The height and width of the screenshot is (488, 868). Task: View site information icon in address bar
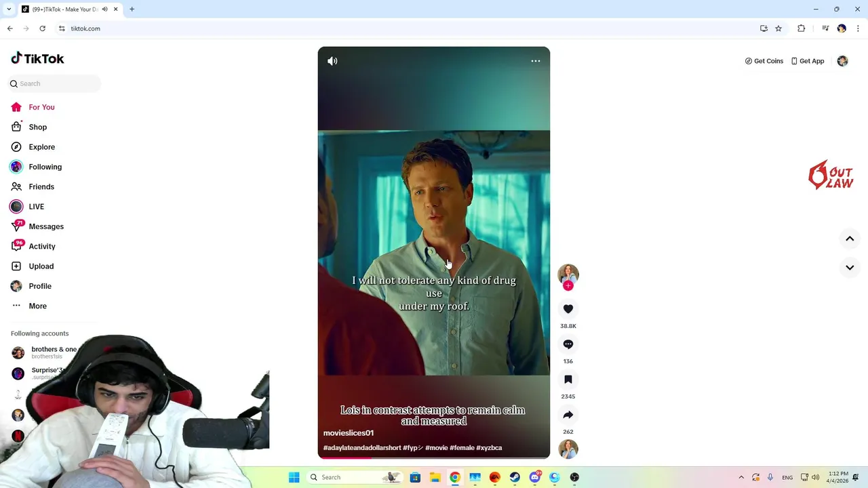tap(62, 28)
